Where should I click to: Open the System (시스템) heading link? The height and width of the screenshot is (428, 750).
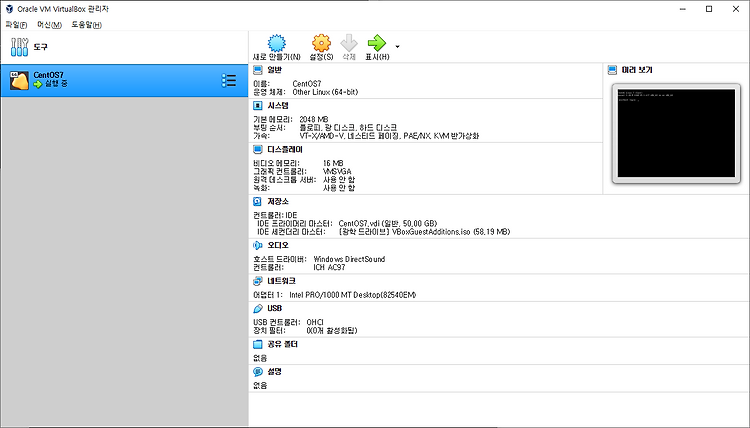278,106
